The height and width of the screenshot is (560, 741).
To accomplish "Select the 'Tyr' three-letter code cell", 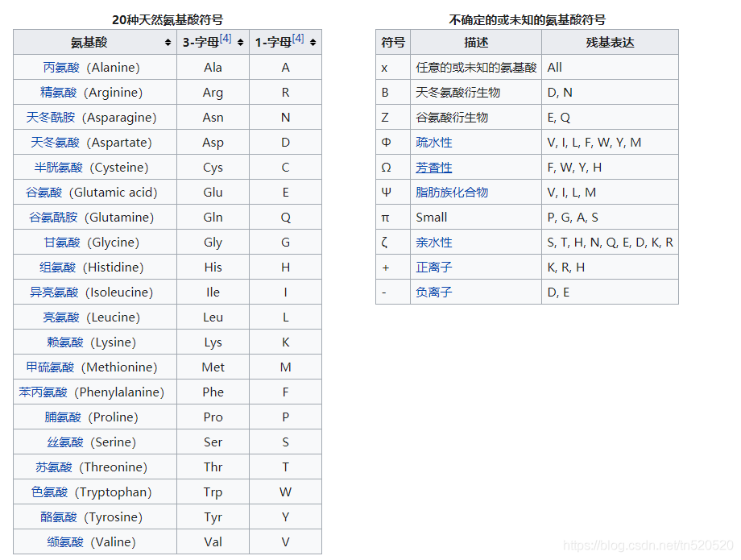I will 213,517.
